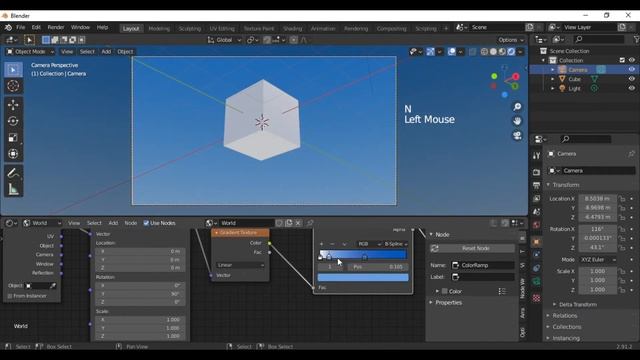
Task: Open the RGB color mode dropdown
Action: (369, 244)
